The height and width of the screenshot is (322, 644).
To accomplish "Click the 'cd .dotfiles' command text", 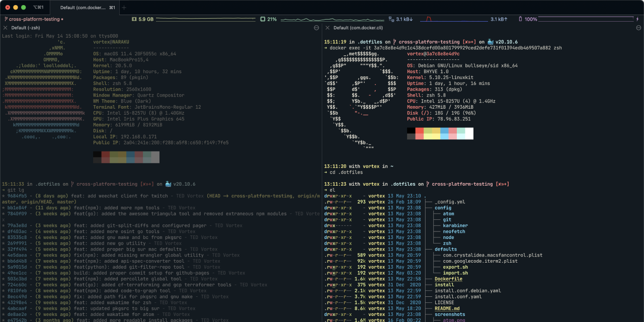I will point(346,172).
